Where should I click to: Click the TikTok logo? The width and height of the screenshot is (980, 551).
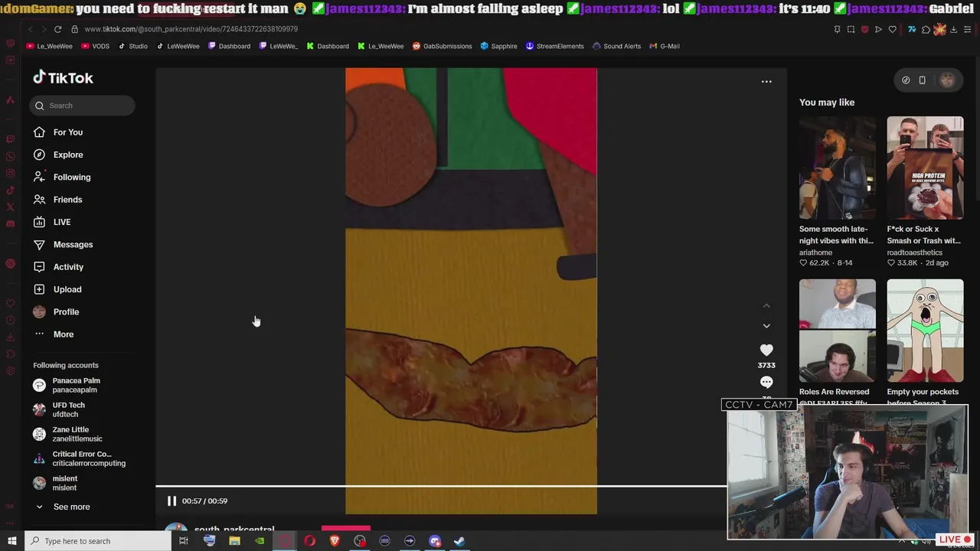point(63,77)
